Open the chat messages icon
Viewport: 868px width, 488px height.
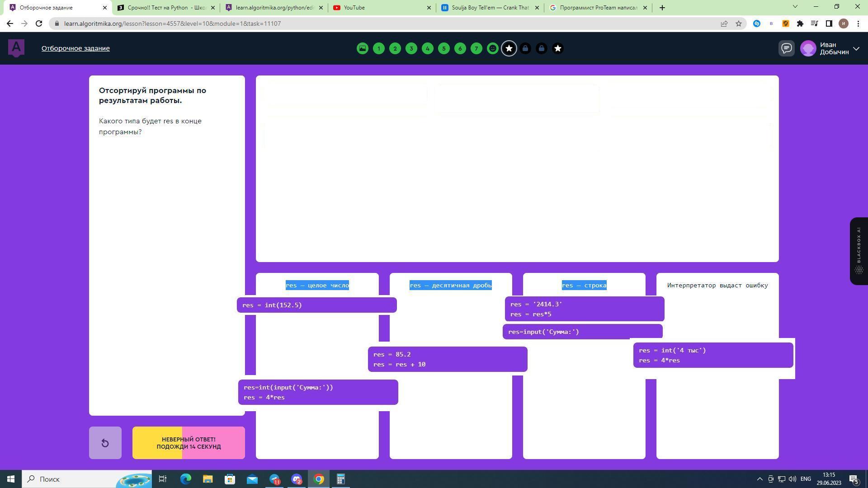[787, 48]
